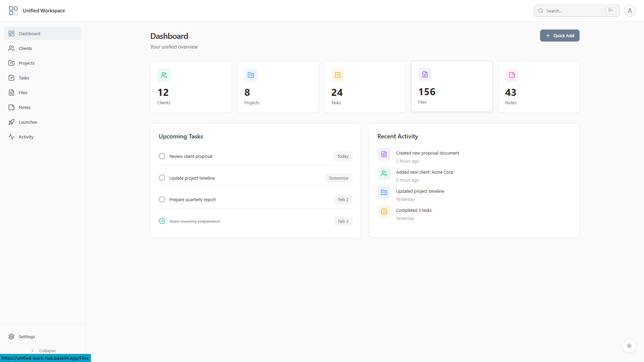The width and height of the screenshot is (644, 362).
Task: Open the user profile avatar icon
Action: pyautogui.click(x=630, y=11)
